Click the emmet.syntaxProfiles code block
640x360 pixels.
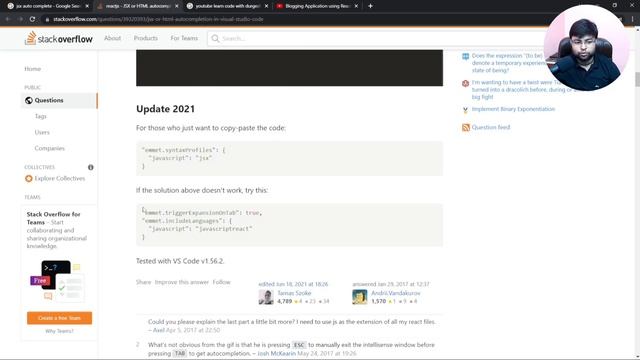[289, 158]
